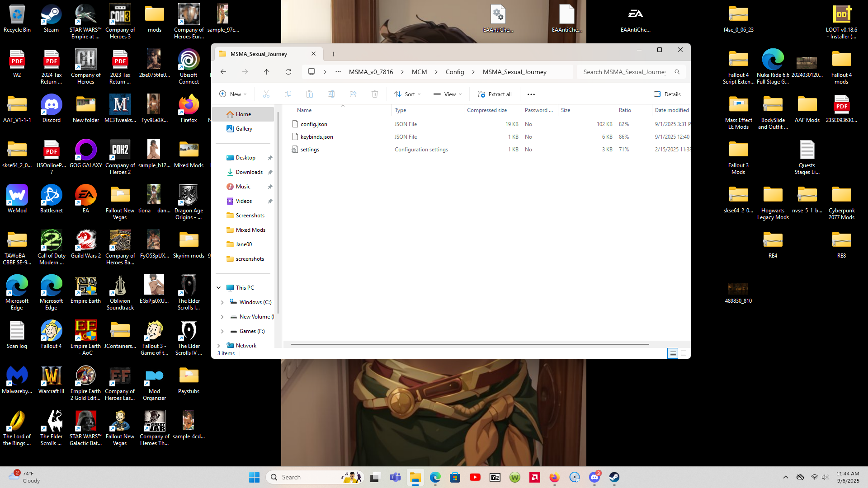Image resolution: width=868 pixels, height=488 pixels.
Task: Select the Cyberpunk 2077 Mods folder
Action: point(841,203)
